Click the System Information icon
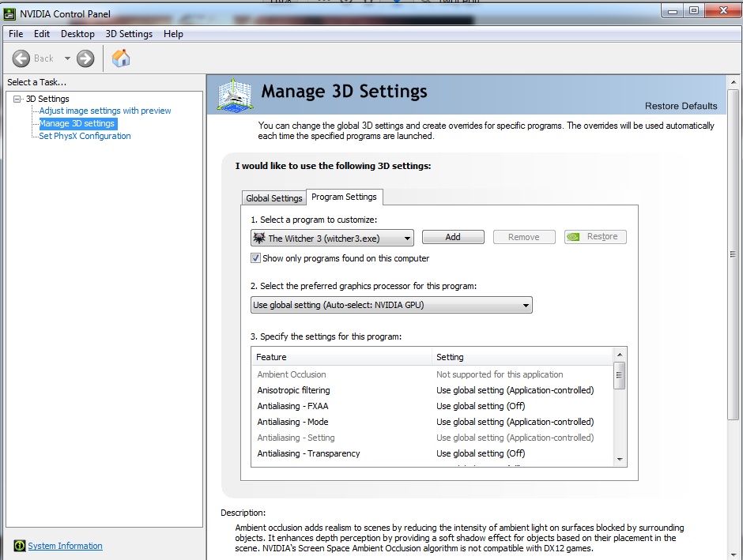The image size is (743, 560). 19,546
